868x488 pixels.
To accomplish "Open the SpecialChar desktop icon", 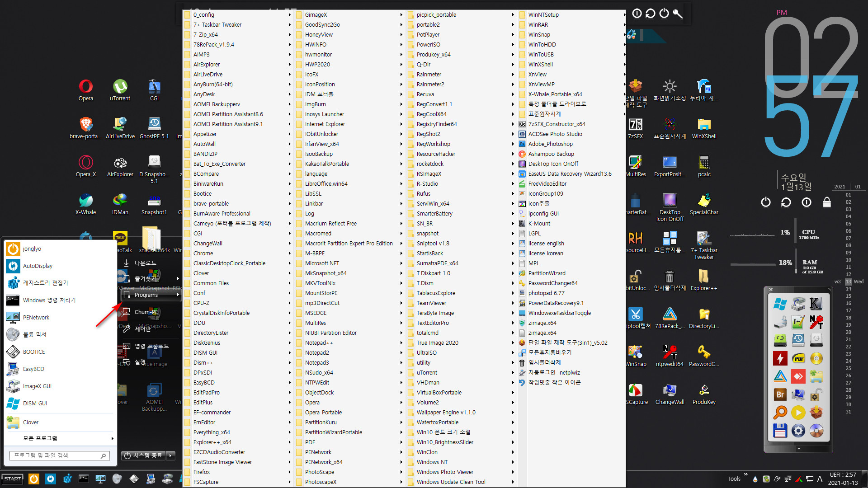I will 704,204.
